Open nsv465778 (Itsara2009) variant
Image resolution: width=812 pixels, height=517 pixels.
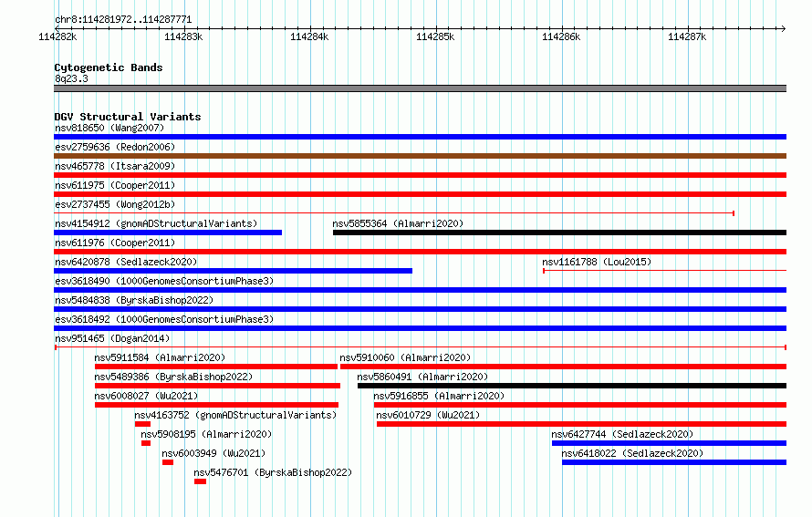[115, 166]
